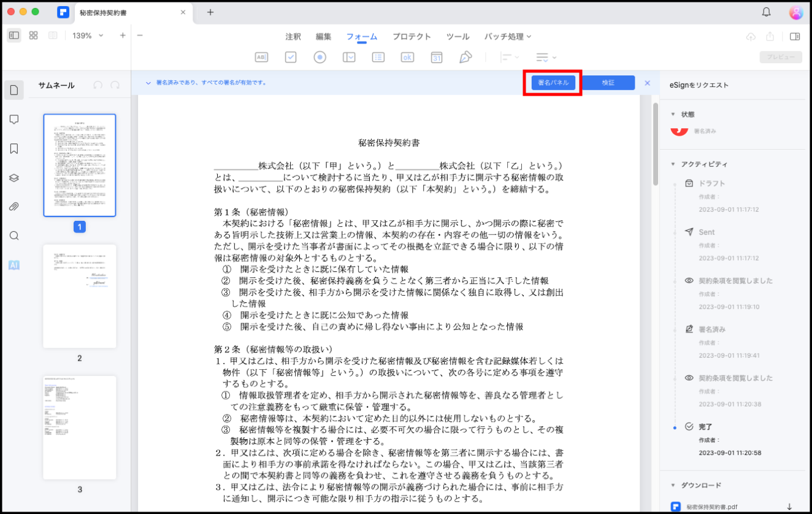Open the notifications bell

(767, 12)
